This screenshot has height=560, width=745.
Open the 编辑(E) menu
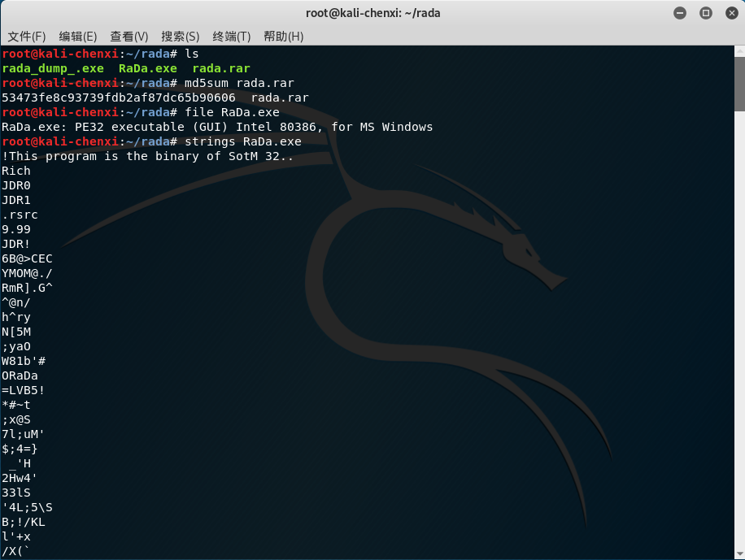[78, 37]
